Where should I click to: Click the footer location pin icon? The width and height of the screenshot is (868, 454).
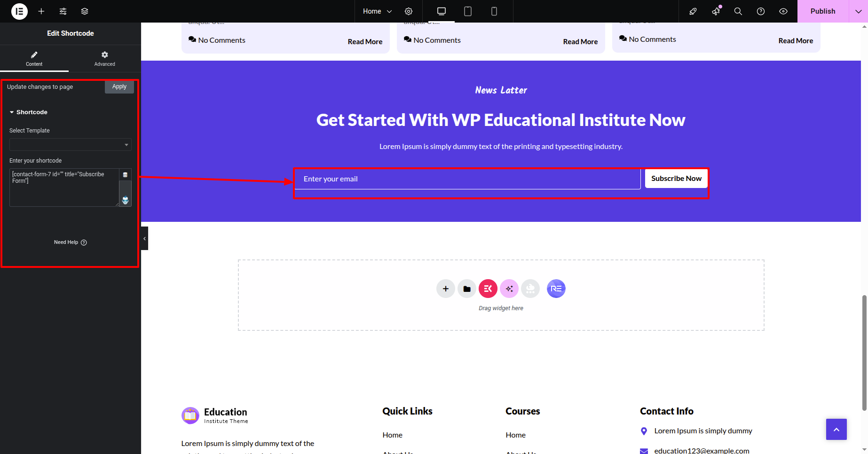[x=644, y=431]
